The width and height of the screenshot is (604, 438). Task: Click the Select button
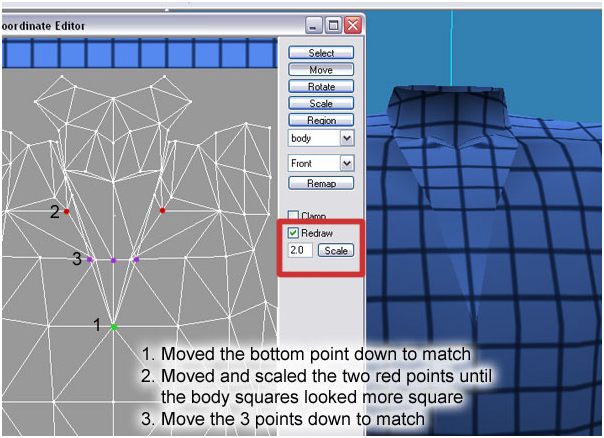coord(321,53)
